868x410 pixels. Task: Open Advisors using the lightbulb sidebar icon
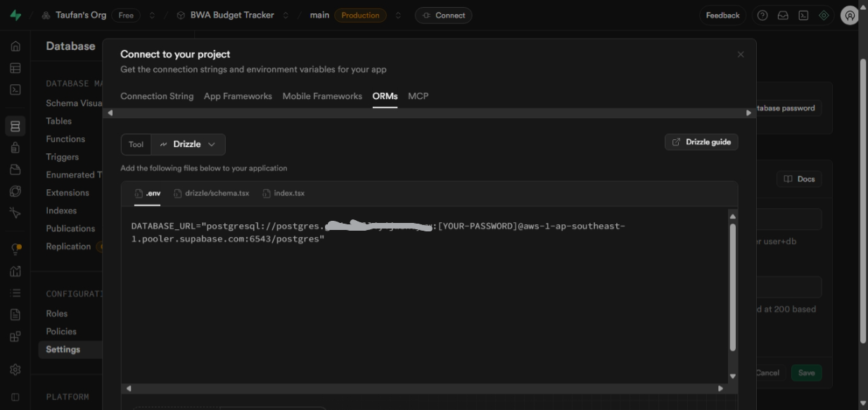coord(15,248)
